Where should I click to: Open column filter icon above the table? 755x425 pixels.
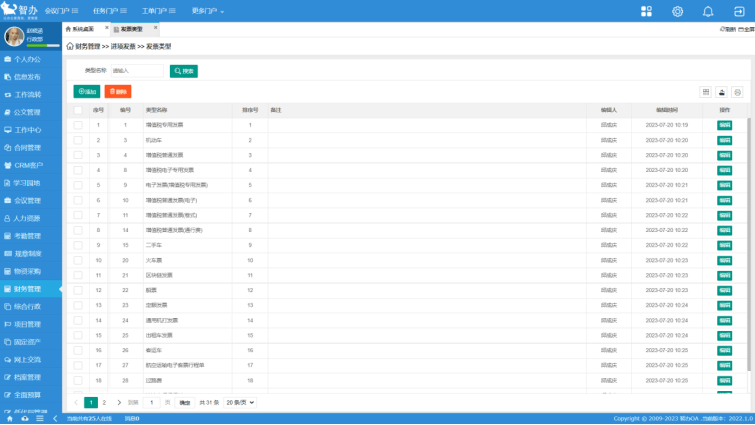[705, 91]
